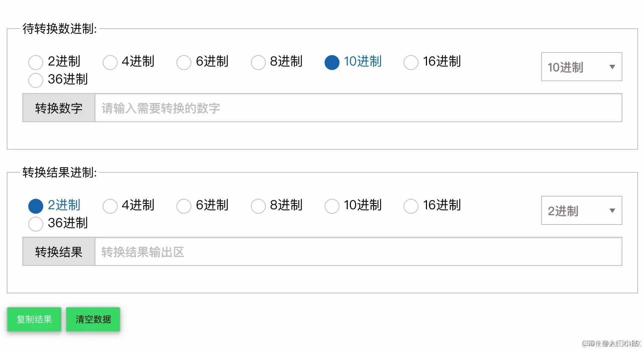644x350 pixels.
Task: Click the 转换数字 label box
Action: 58,108
